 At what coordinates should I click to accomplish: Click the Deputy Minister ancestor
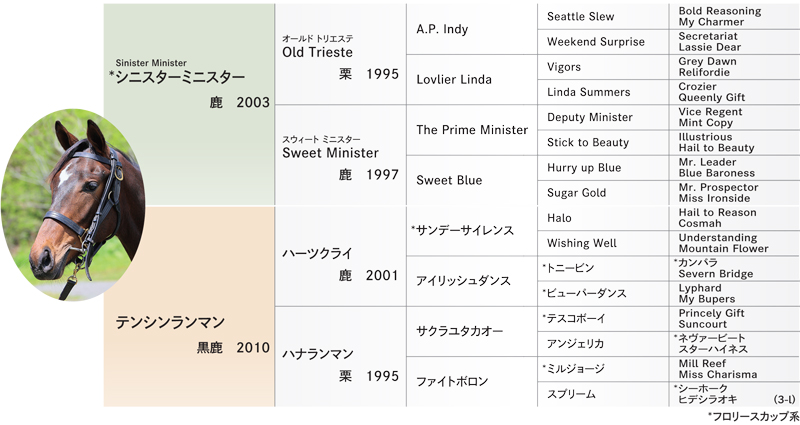tap(590, 117)
